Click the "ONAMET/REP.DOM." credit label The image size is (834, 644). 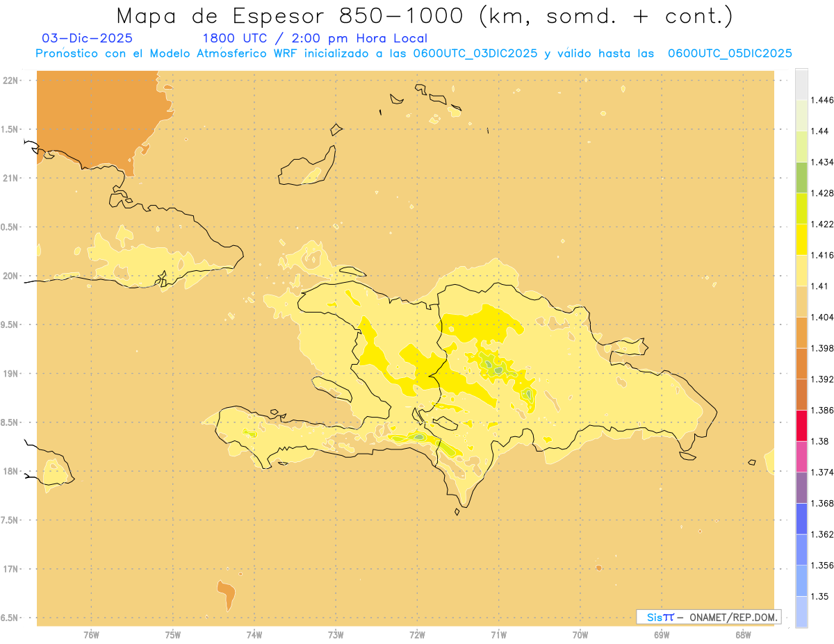734,617
